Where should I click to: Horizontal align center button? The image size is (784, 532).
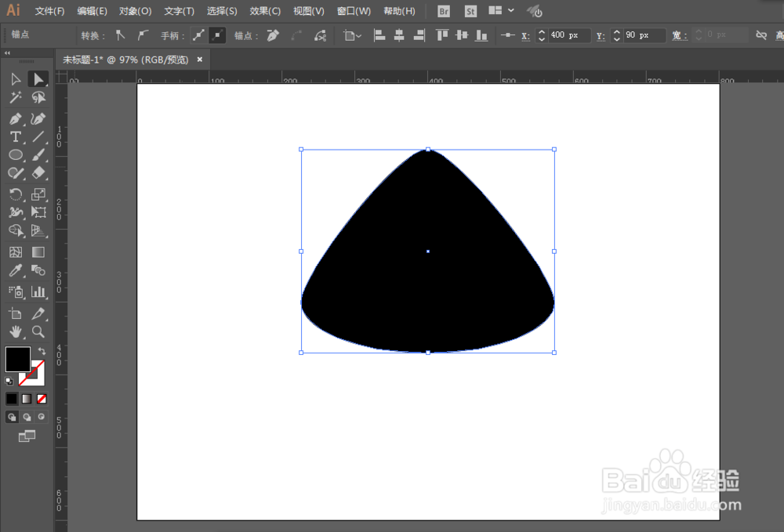399,35
